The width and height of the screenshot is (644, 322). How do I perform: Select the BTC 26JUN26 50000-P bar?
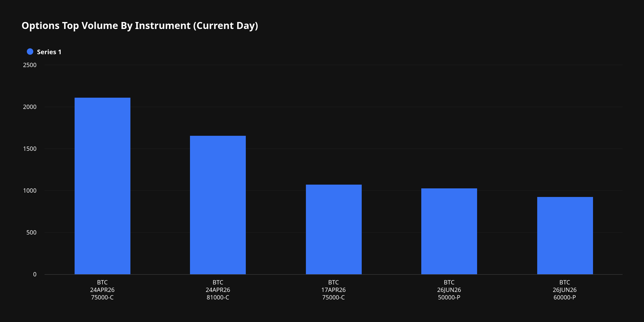(449, 231)
